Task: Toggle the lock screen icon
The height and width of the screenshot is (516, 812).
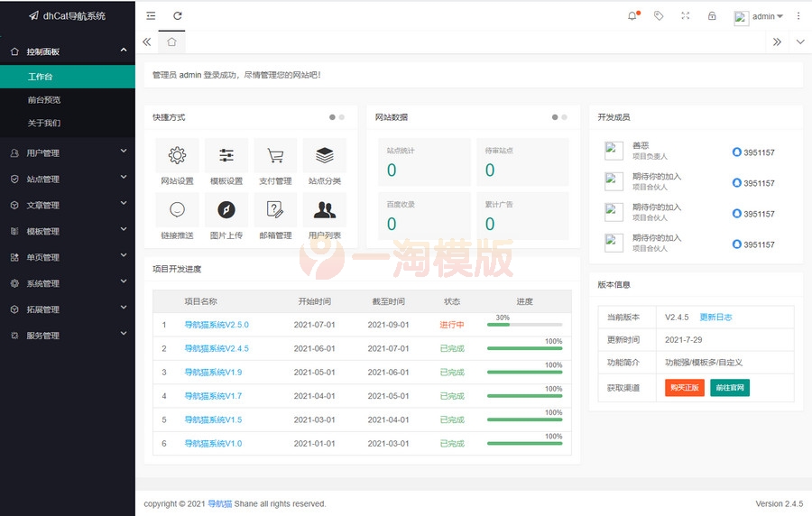Action: coord(712,16)
